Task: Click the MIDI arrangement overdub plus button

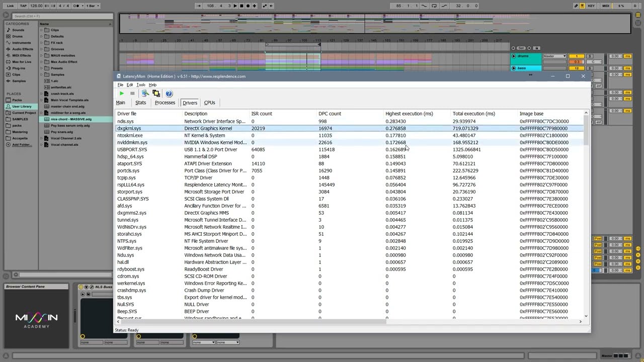Action: [x=255, y=6]
